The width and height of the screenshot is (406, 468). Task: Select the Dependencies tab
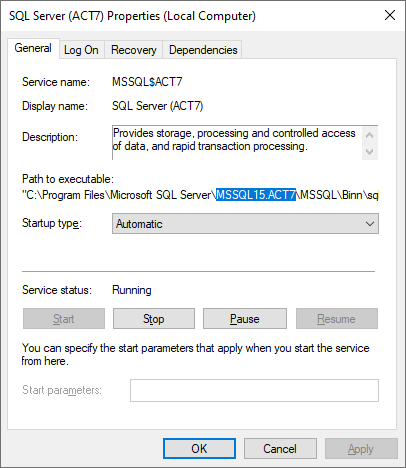point(203,50)
